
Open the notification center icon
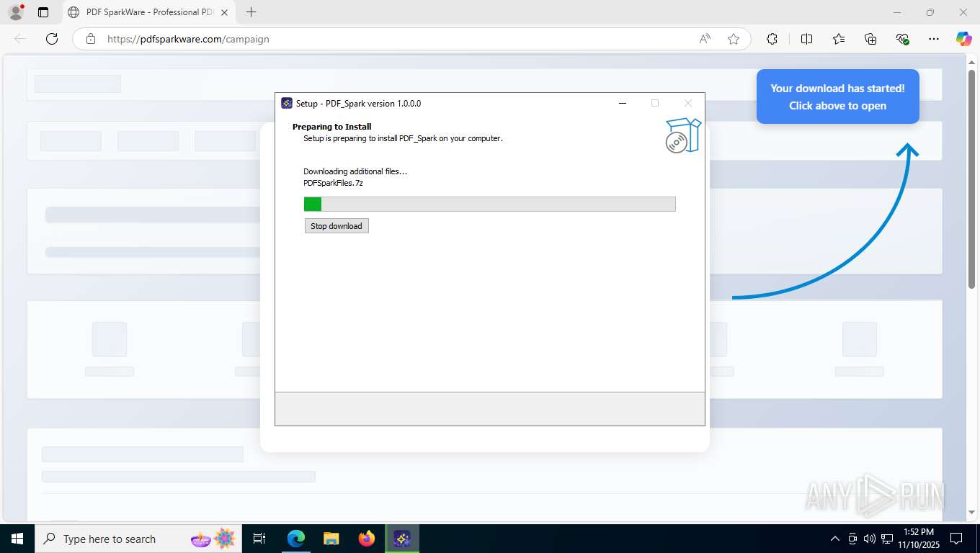pos(956,539)
